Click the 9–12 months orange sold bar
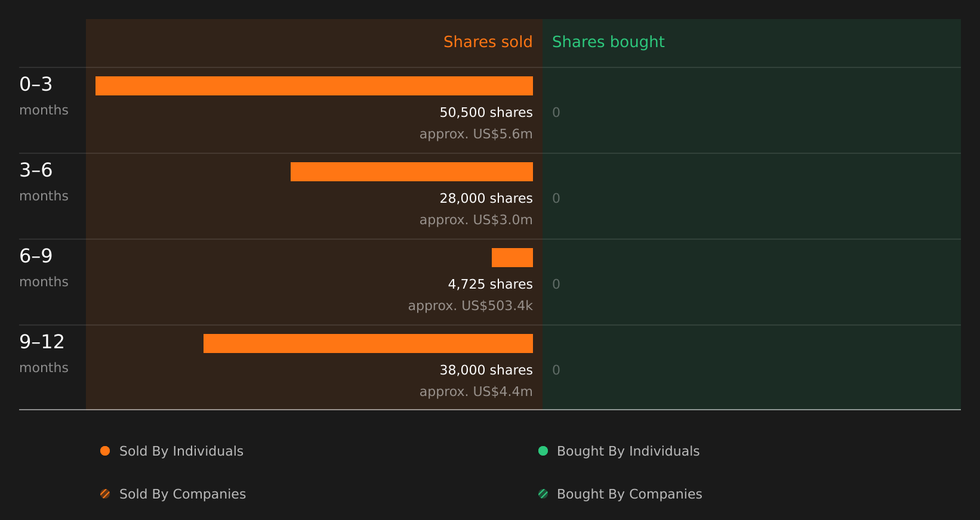This screenshot has width=980, height=520. point(368,343)
